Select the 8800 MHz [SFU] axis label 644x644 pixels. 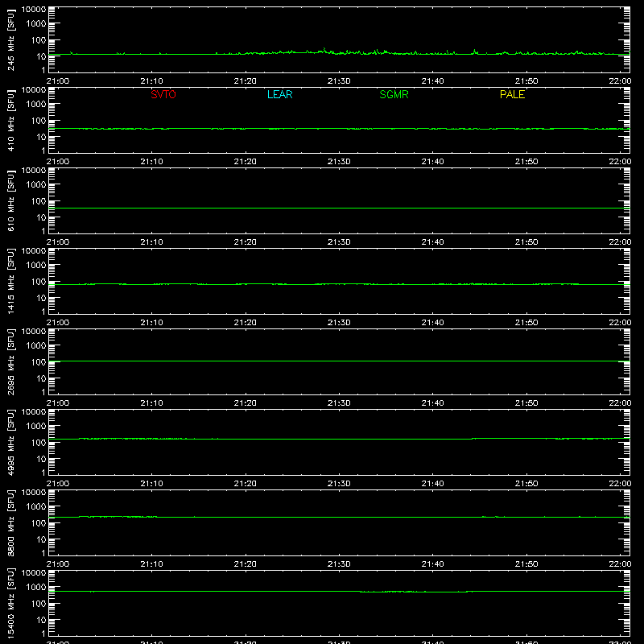[11, 522]
